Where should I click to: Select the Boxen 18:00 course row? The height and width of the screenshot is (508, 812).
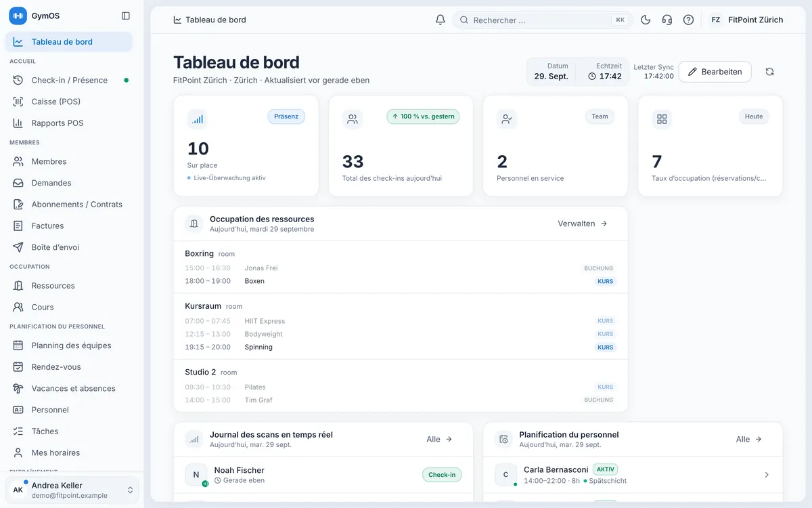pos(400,281)
